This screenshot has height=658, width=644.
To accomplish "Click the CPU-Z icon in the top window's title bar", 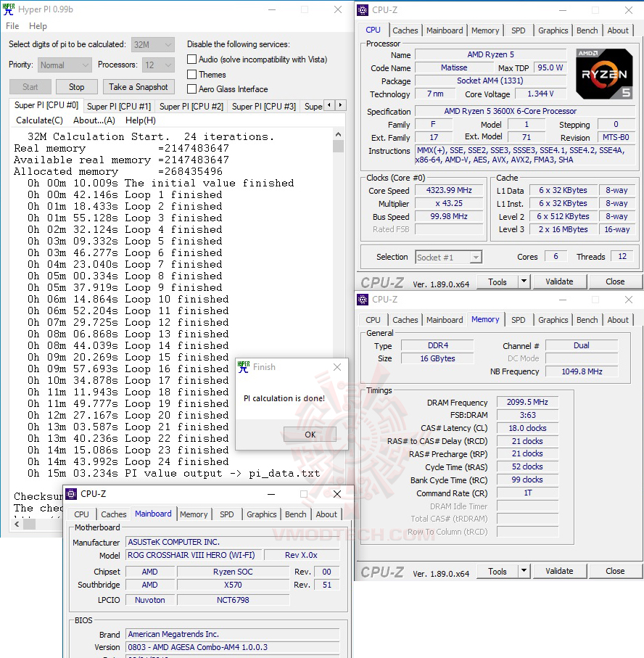I will pyautogui.click(x=362, y=9).
